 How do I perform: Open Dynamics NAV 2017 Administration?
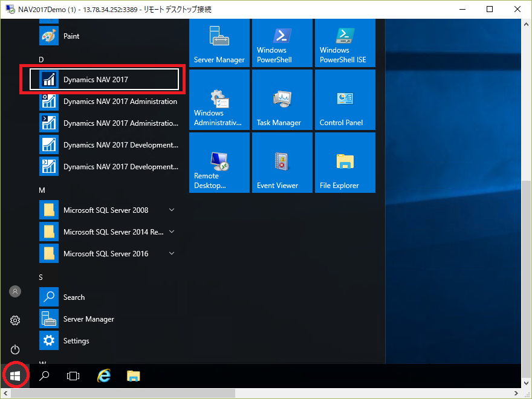(109, 101)
